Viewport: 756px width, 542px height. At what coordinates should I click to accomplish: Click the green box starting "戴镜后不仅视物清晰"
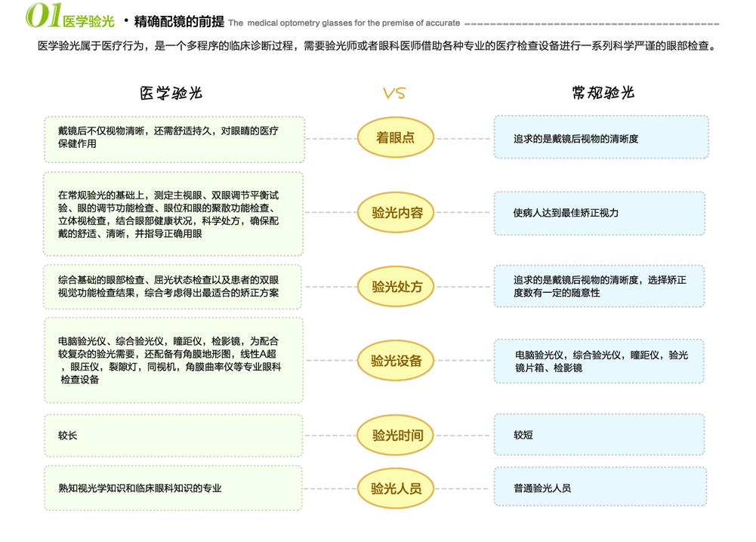[x=174, y=139]
